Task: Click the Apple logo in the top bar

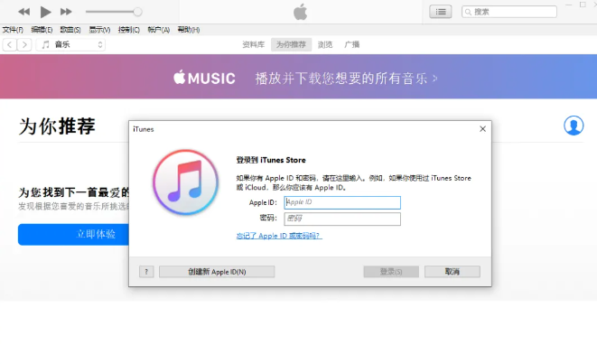Action: pyautogui.click(x=301, y=12)
